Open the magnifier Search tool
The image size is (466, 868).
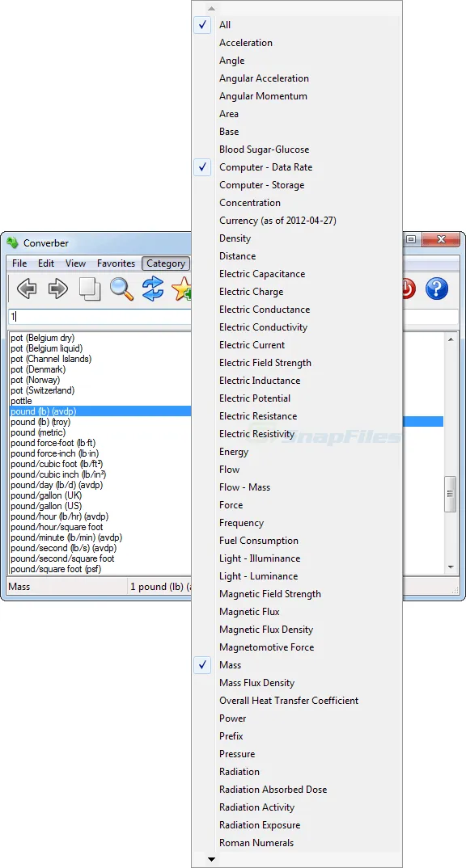pyautogui.click(x=121, y=289)
